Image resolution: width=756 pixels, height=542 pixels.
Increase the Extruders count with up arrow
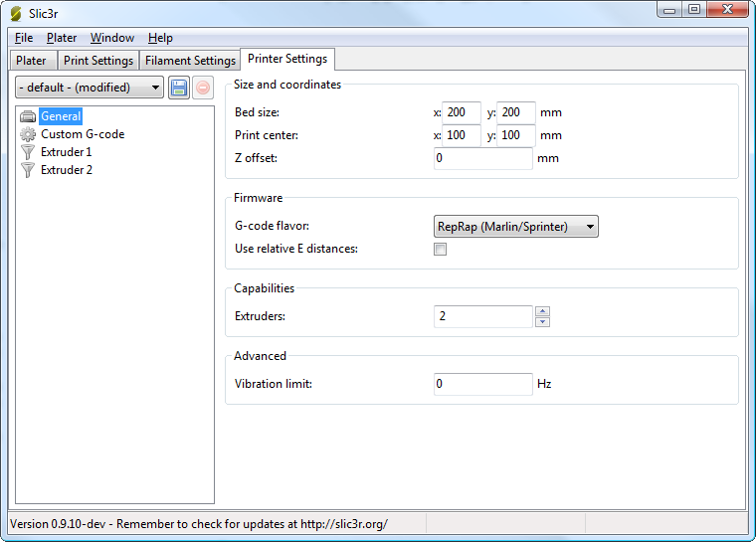click(542, 311)
